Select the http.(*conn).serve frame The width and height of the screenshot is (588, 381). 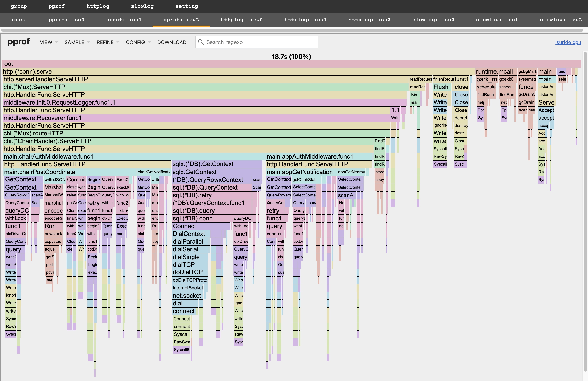[x=238, y=72]
